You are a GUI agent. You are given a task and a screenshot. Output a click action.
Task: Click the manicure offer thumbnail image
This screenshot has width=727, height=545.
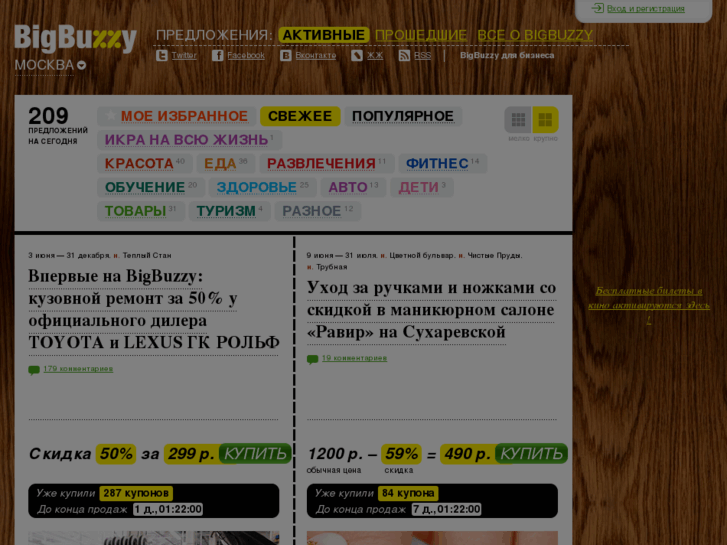click(x=432, y=538)
